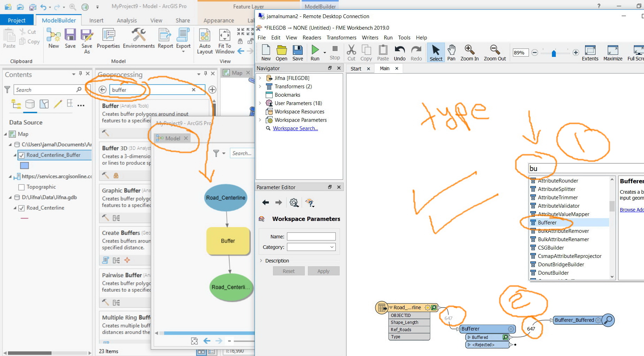
Task: Expand User Parameters (18) in Navigator
Action: (260, 103)
